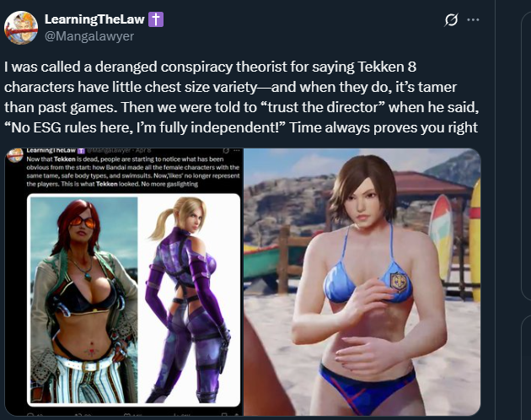
Task: Click the LearningTheLaw profile avatar
Action: (21, 28)
